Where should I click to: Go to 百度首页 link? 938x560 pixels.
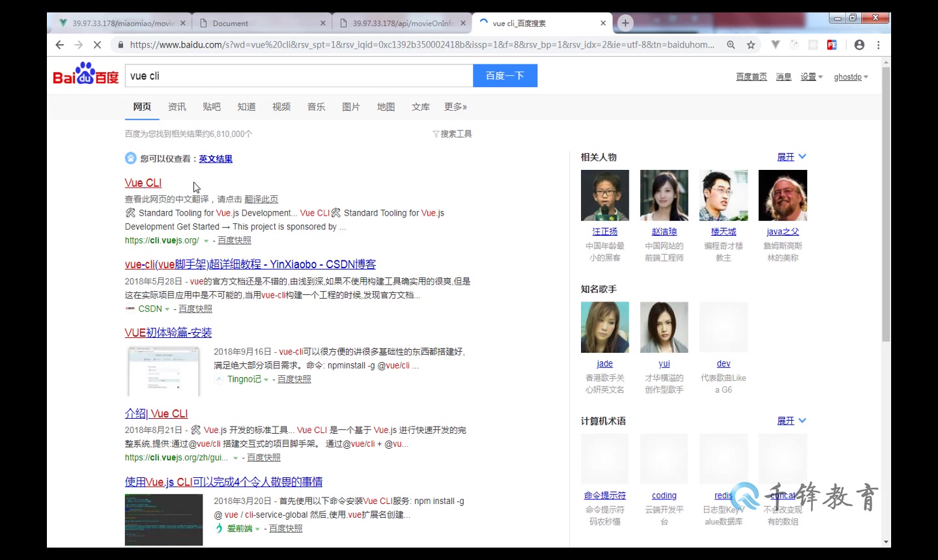click(x=751, y=77)
